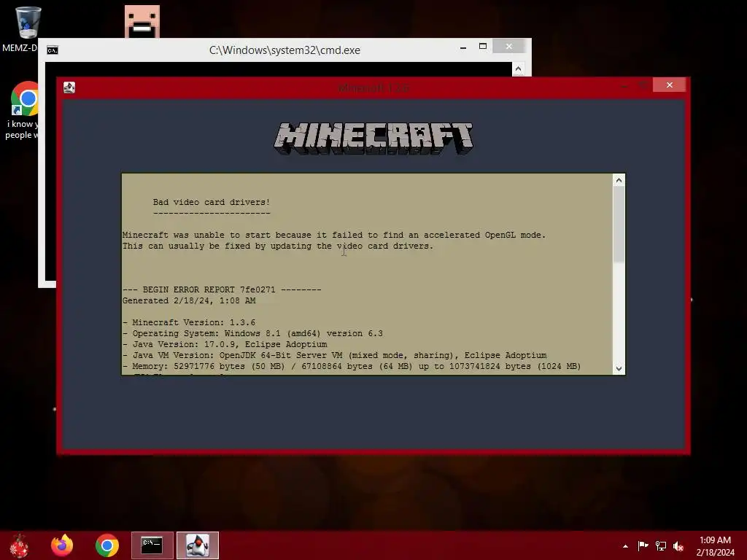Click 'Minecraft Version: 1.3.6' line
The width and height of the screenshot is (747, 560).
coord(189,322)
